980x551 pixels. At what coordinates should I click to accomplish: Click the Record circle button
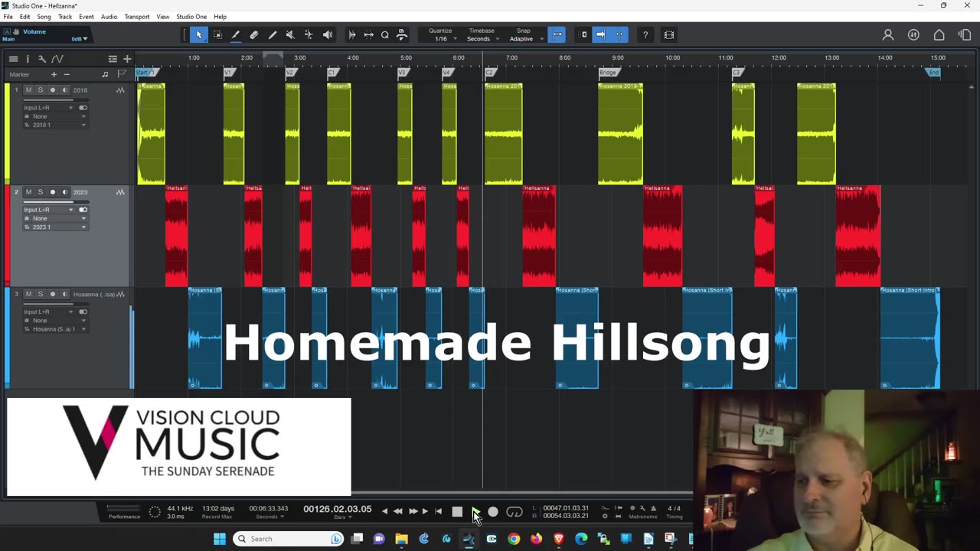coord(493,511)
